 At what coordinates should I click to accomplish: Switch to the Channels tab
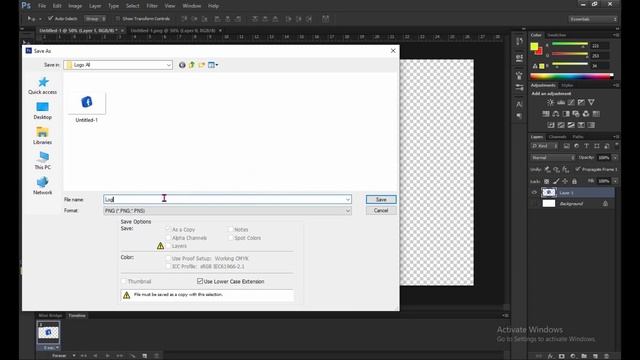558,137
